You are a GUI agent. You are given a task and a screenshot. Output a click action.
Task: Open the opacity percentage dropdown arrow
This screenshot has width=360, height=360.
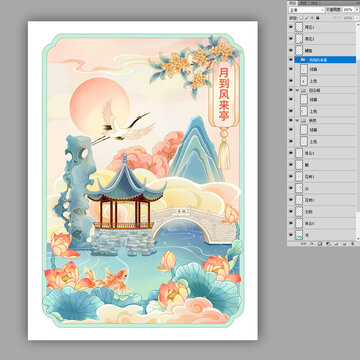(x=357, y=10)
